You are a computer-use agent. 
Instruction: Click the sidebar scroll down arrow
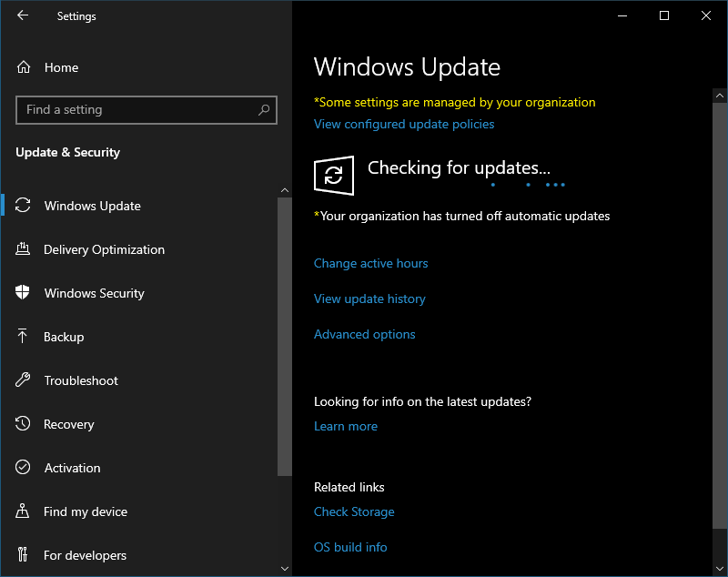click(285, 569)
